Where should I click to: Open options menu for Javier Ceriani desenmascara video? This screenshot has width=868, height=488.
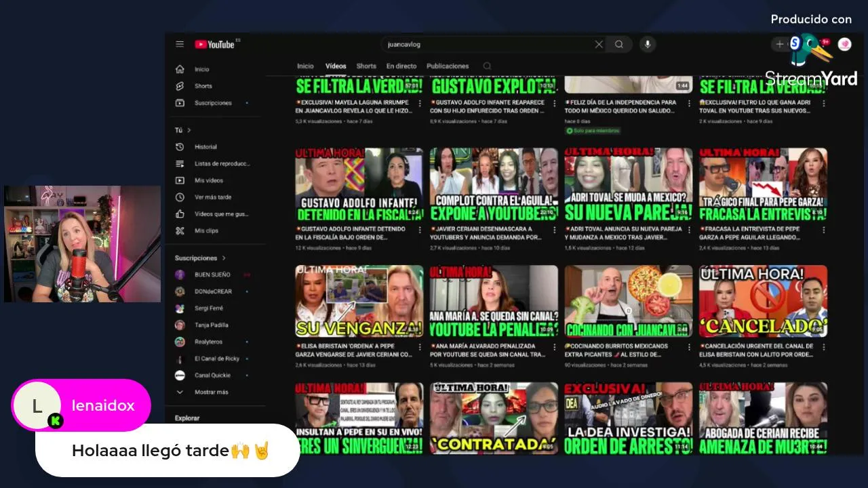555,229
